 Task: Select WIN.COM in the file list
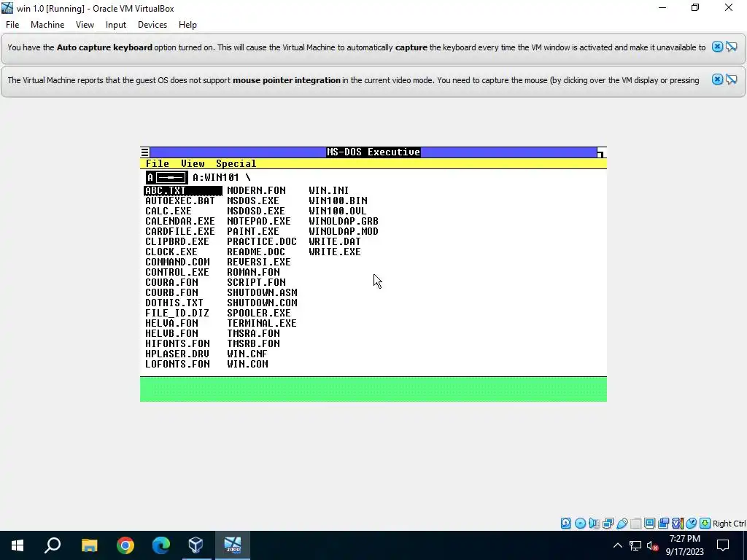(247, 365)
